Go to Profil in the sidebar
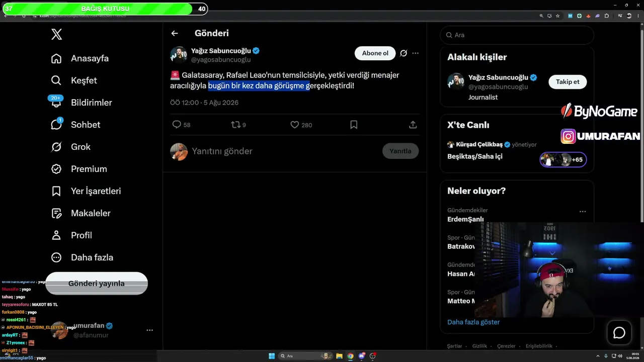 coord(71,235)
